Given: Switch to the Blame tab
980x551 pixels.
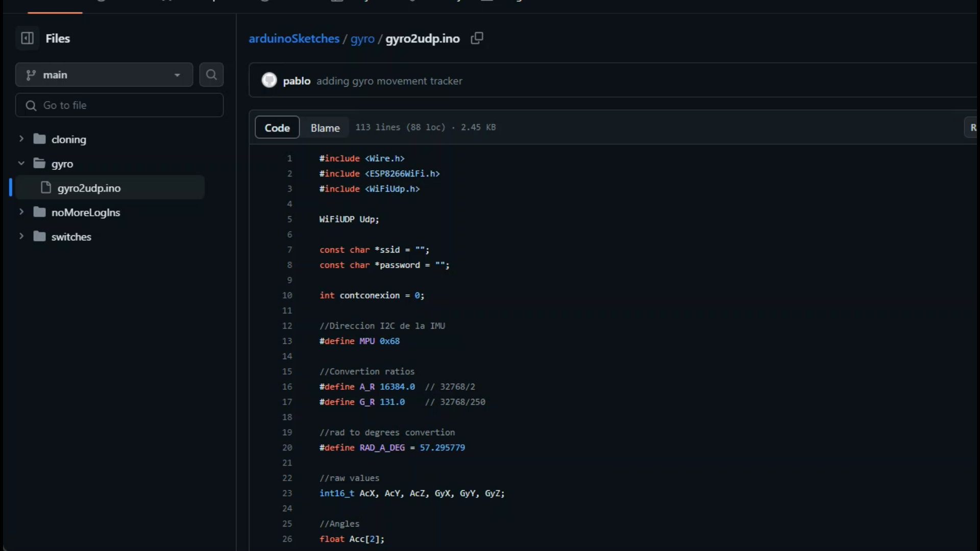Looking at the screenshot, I should [x=325, y=128].
